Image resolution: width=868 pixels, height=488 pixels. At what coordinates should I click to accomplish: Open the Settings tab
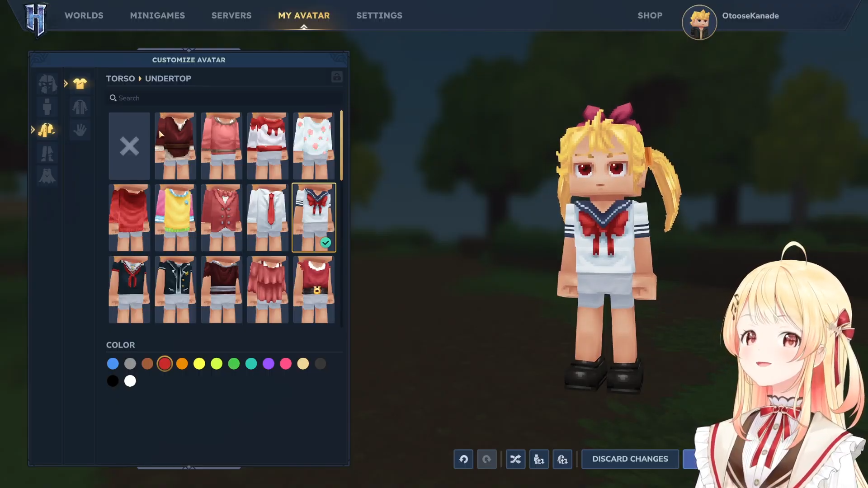tap(379, 15)
